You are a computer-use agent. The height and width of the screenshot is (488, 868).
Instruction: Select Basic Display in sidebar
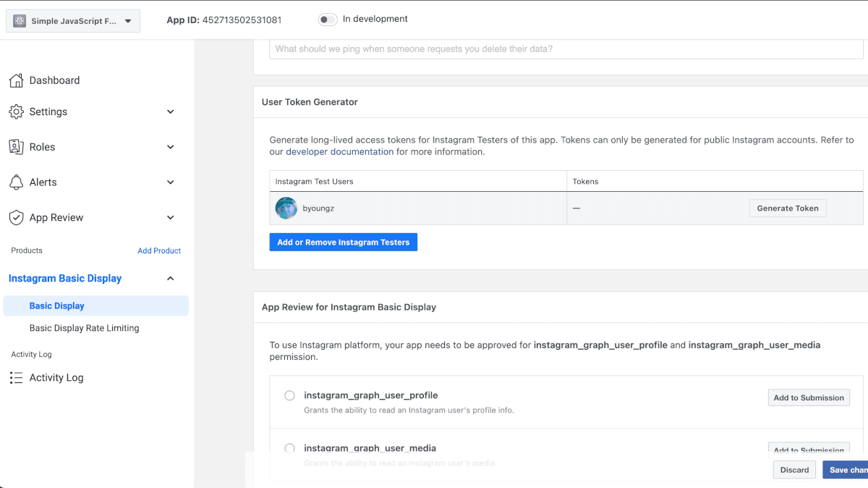coord(95,306)
